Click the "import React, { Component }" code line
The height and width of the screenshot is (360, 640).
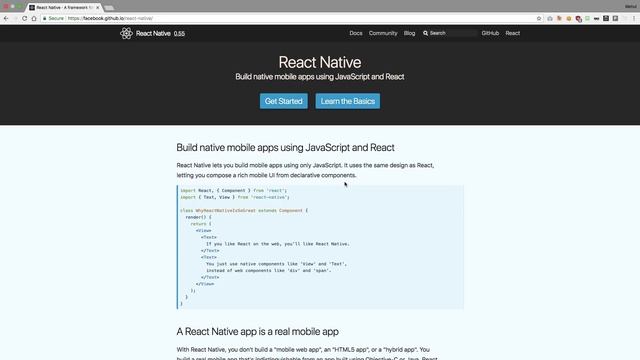point(233,191)
